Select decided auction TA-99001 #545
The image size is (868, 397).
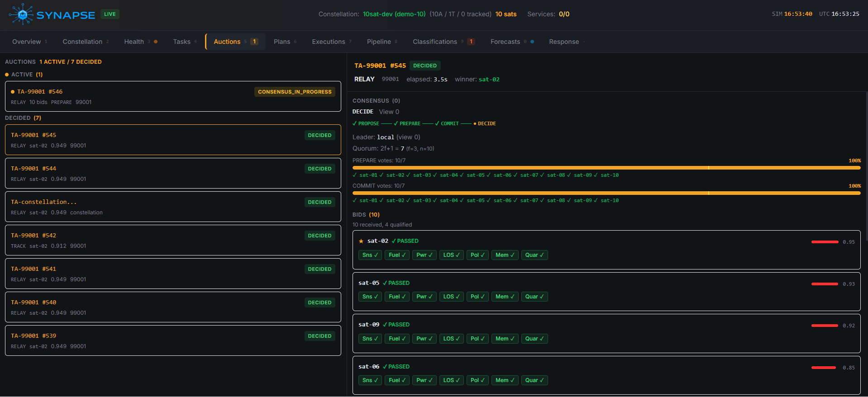173,140
